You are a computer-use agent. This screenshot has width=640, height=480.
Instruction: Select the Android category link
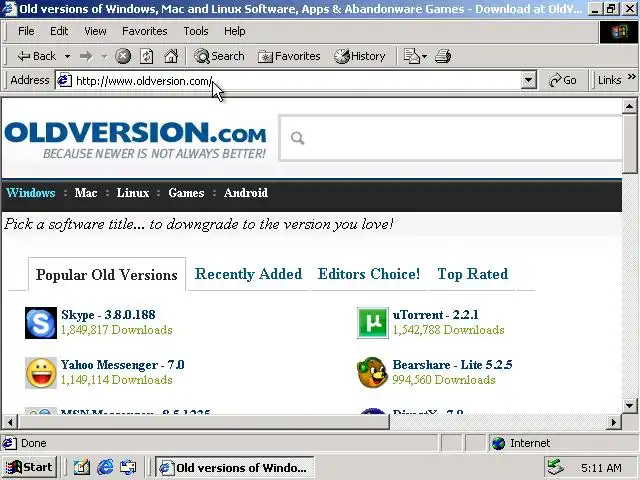tap(246, 193)
